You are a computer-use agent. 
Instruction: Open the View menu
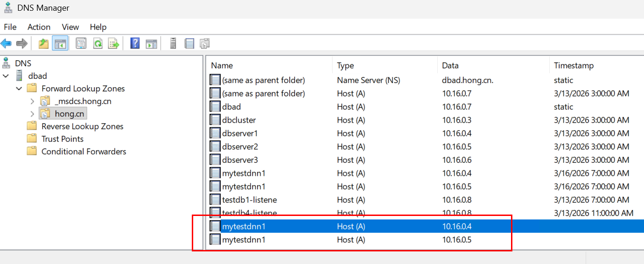[70, 27]
